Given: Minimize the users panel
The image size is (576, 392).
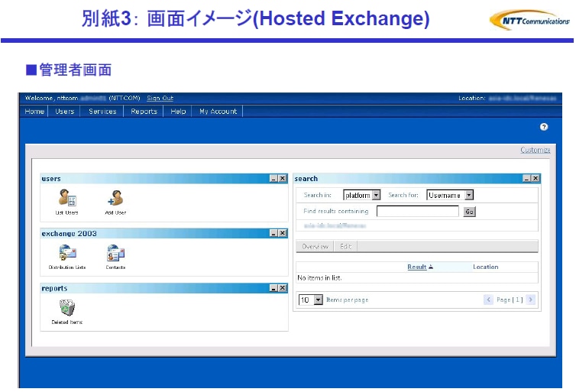Looking at the screenshot, I should click(273, 179).
